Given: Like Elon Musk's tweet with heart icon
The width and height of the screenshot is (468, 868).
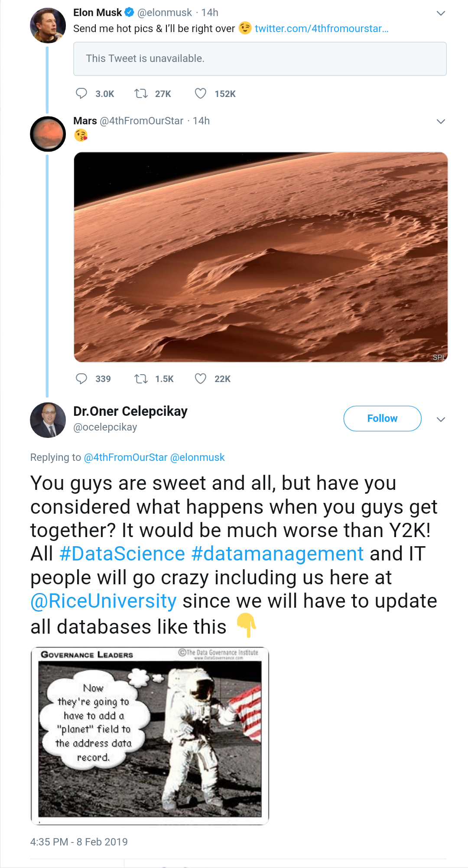Looking at the screenshot, I should point(200,94).
